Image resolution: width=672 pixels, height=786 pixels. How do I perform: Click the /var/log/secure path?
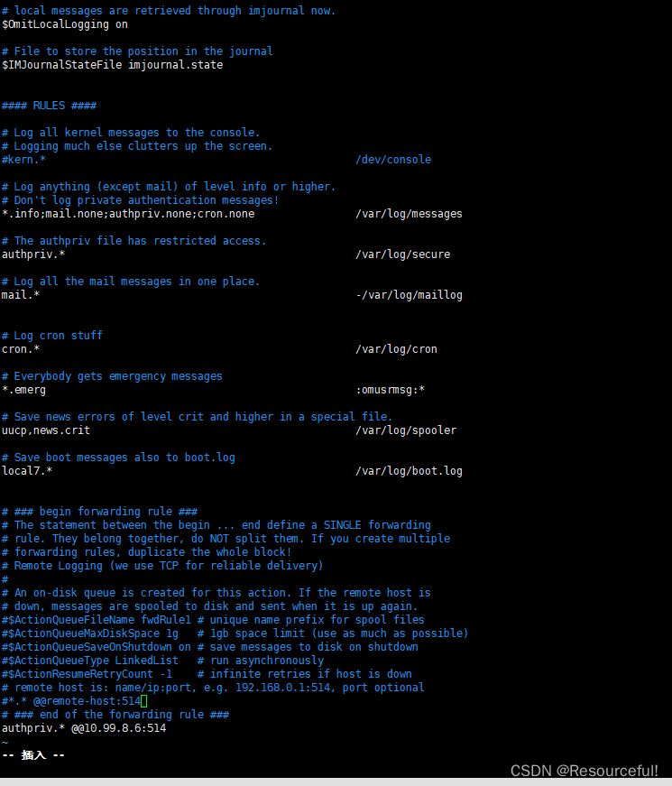tap(402, 254)
